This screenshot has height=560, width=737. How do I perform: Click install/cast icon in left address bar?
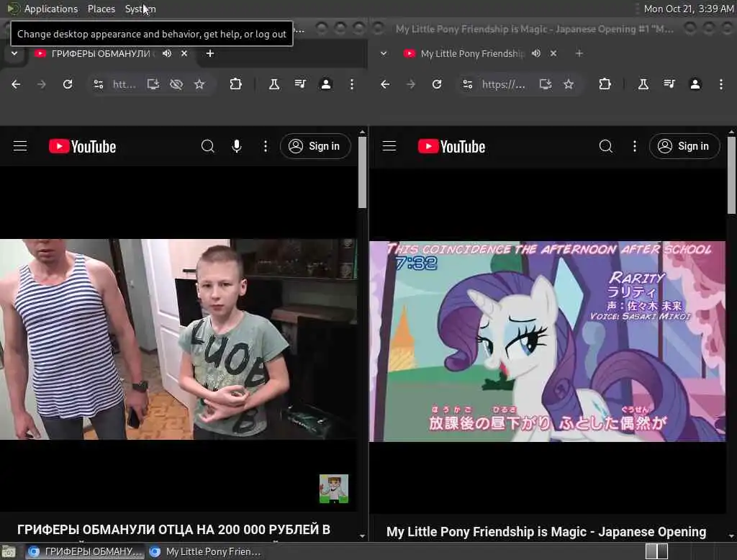[153, 84]
